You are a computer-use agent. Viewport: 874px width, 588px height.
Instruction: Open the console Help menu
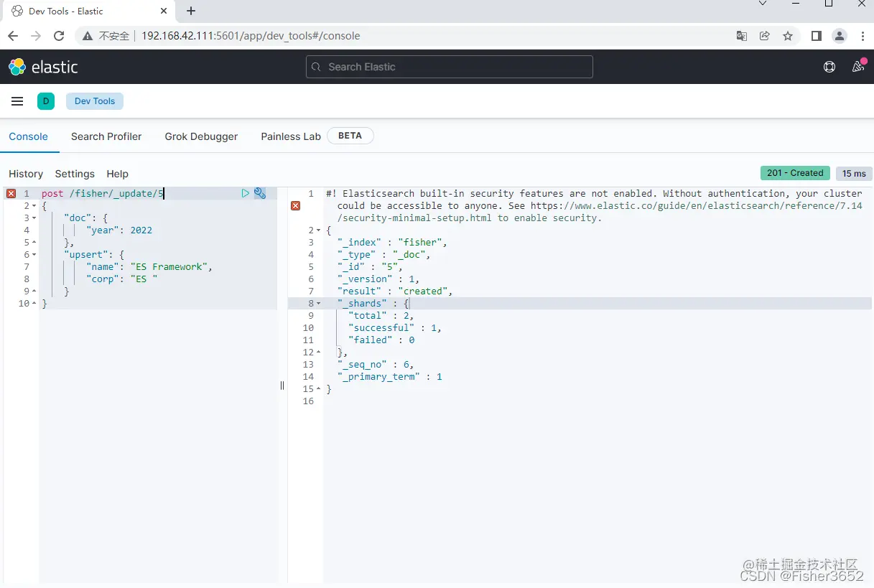coord(117,174)
